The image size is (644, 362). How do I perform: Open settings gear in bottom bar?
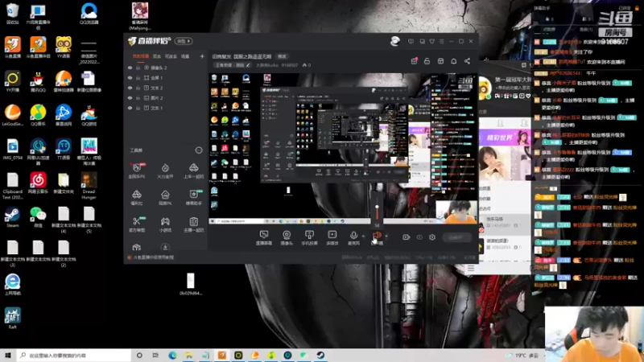[x=432, y=237]
